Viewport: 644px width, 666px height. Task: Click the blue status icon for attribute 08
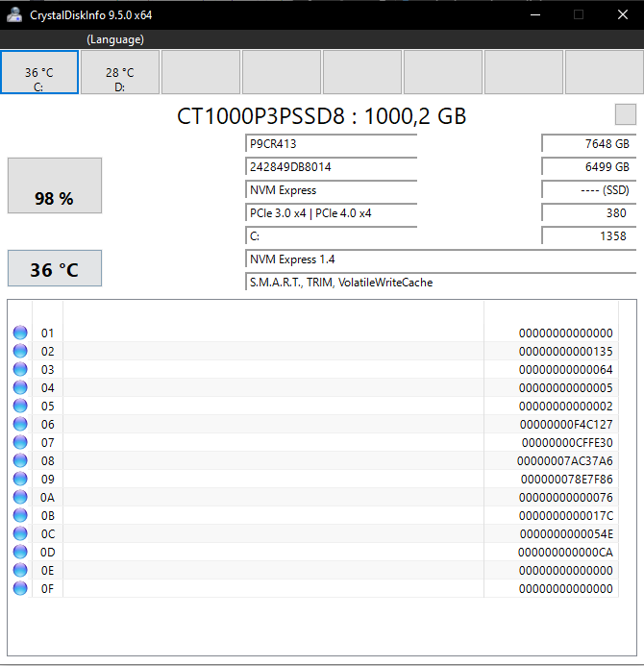(x=20, y=460)
